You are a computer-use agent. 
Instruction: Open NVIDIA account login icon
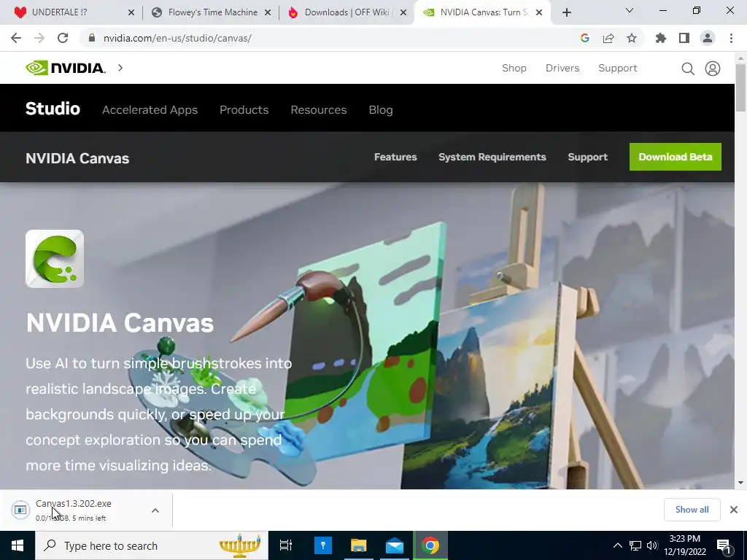pyautogui.click(x=713, y=69)
